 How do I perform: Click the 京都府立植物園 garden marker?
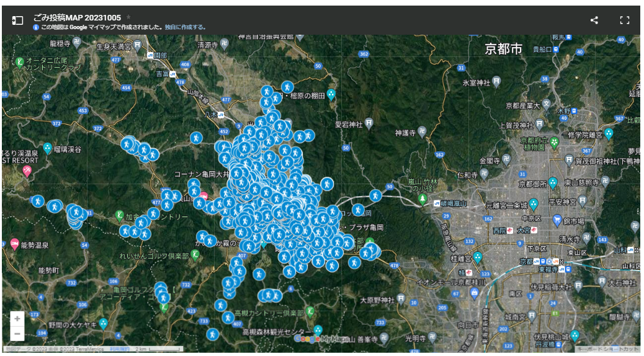[x=555, y=143]
